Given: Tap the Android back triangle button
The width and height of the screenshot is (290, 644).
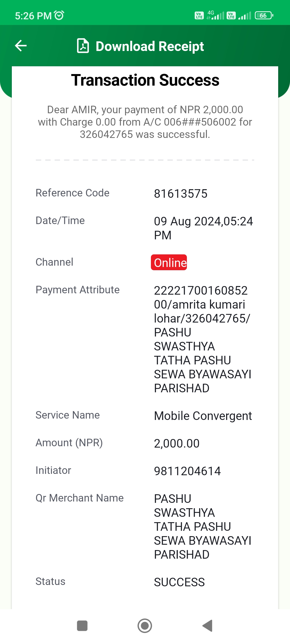Looking at the screenshot, I should [207, 626].
